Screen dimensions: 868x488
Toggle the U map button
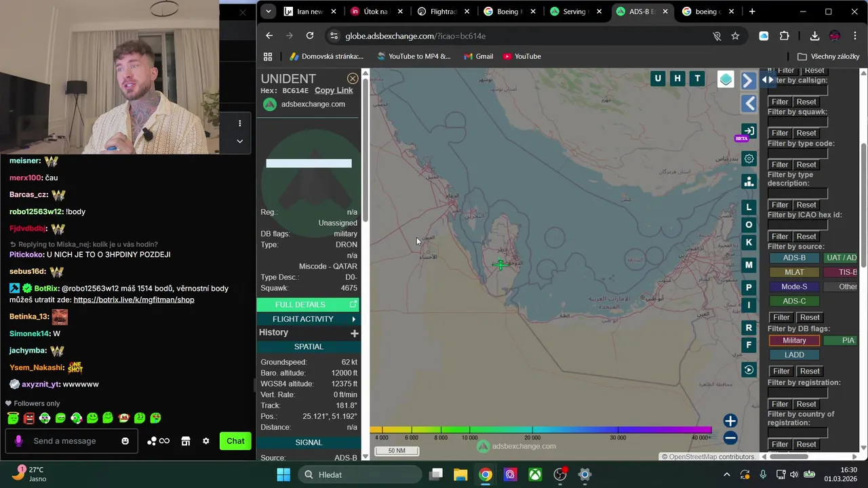(x=658, y=79)
